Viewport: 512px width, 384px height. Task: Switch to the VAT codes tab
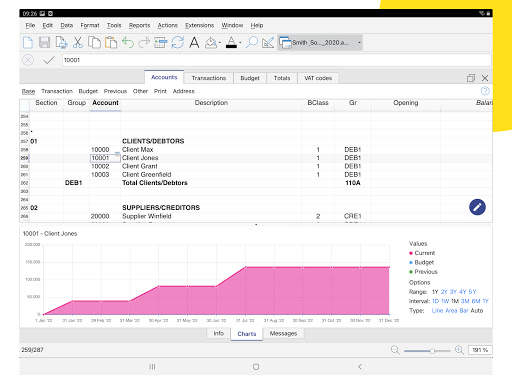[x=318, y=78]
